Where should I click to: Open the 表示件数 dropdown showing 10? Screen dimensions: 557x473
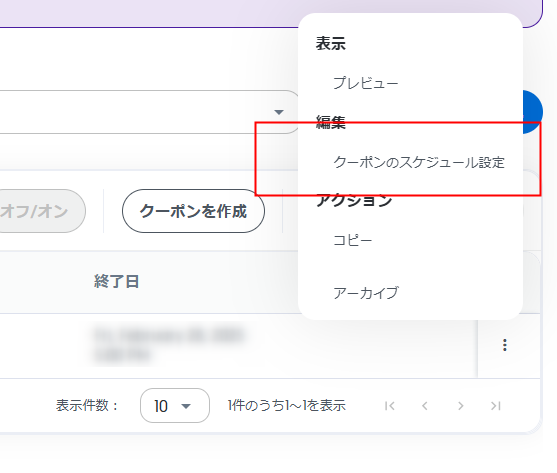[x=175, y=406]
